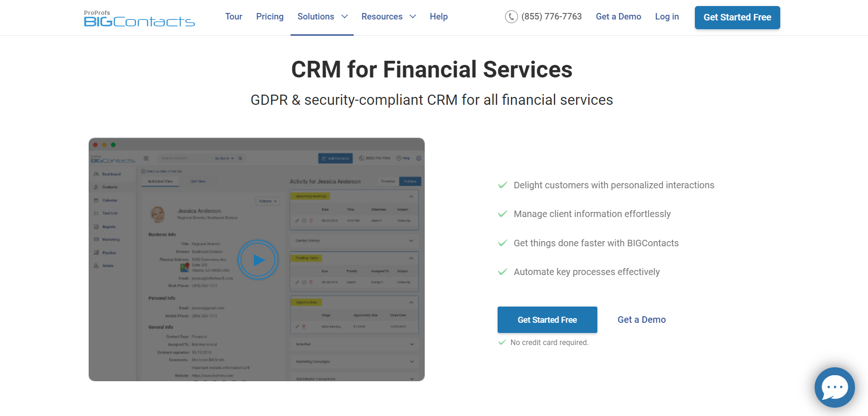This screenshot has height=416, width=868.
Task: Click Get a Demo beside Get Started Free
Action: coord(641,320)
